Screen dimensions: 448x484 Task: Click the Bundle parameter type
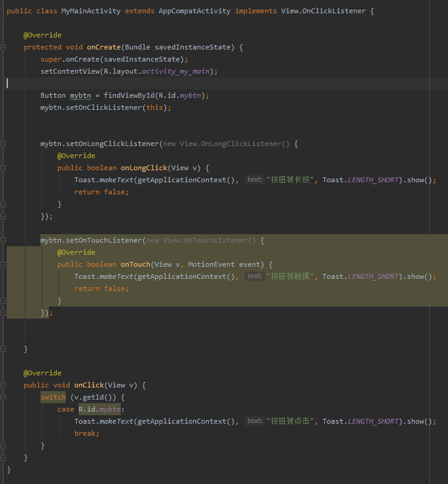[x=138, y=47]
